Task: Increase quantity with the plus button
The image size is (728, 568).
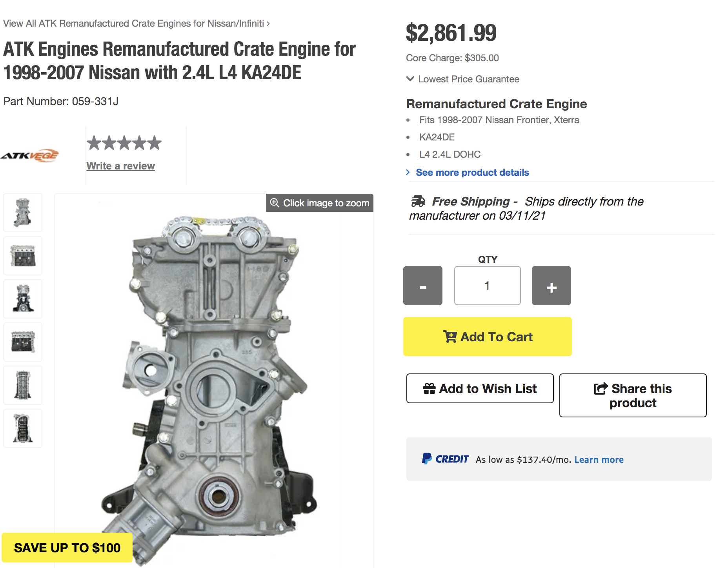Action: (551, 286)
